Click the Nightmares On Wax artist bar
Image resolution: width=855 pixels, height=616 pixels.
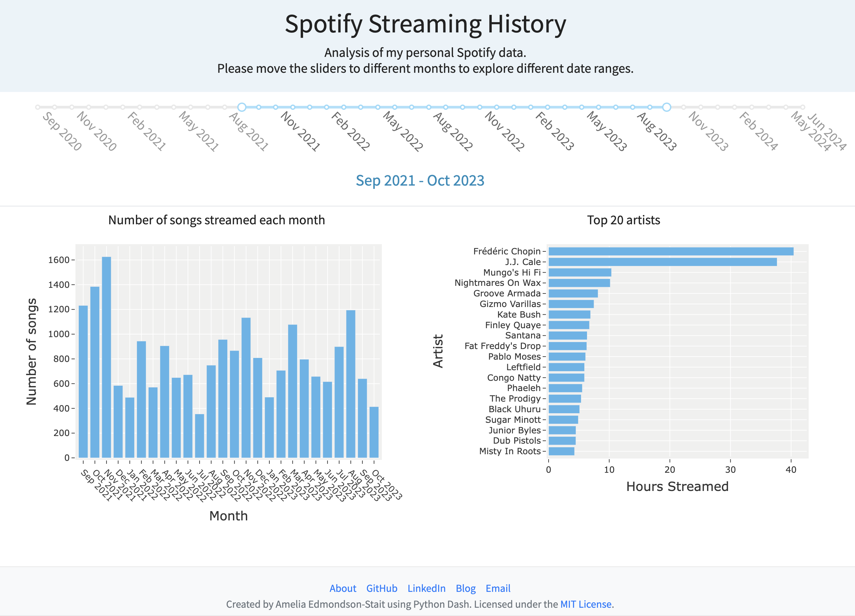pyautogui.click(x=579, y=283)
